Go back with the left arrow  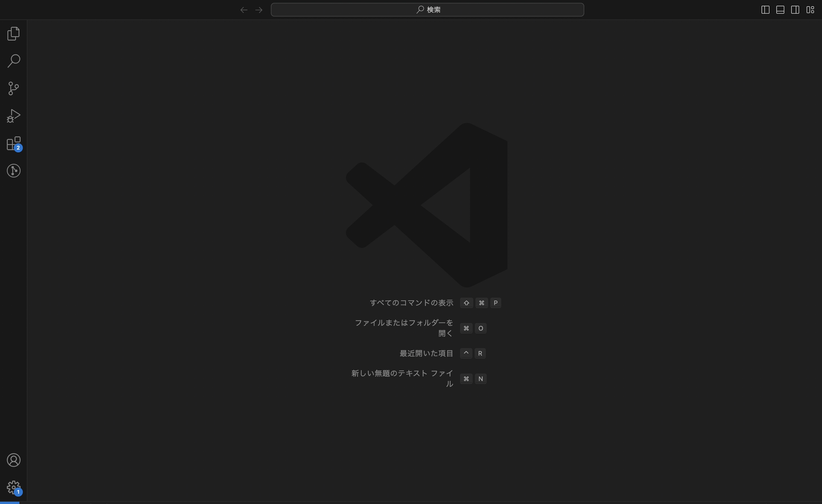pos(244,10)
